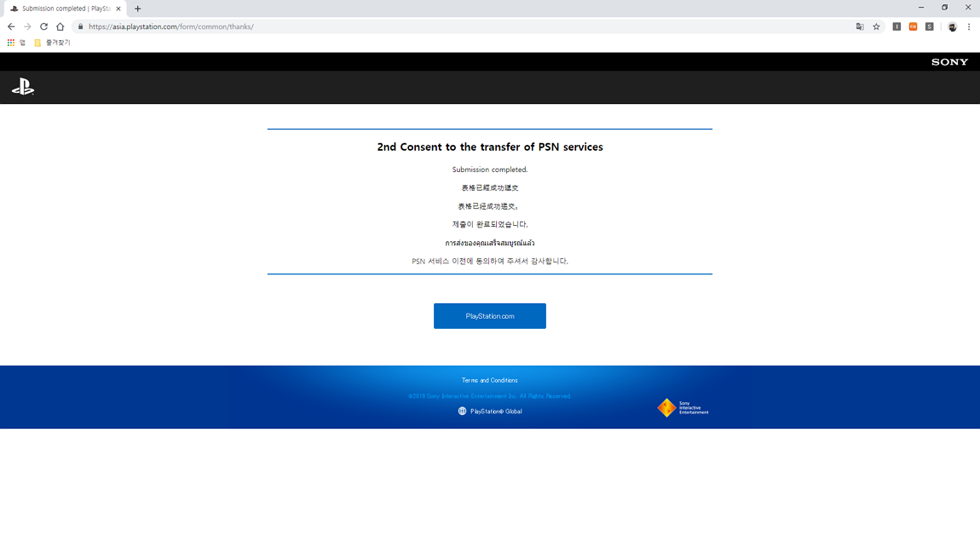
Task: Close the Submission completed tab
Action: pos(118,9)
